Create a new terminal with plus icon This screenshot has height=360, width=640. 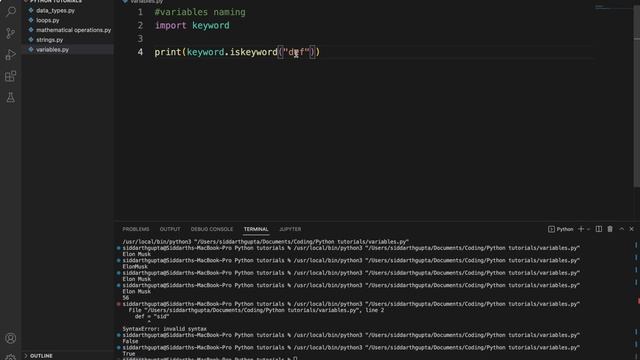click(581, 229)
